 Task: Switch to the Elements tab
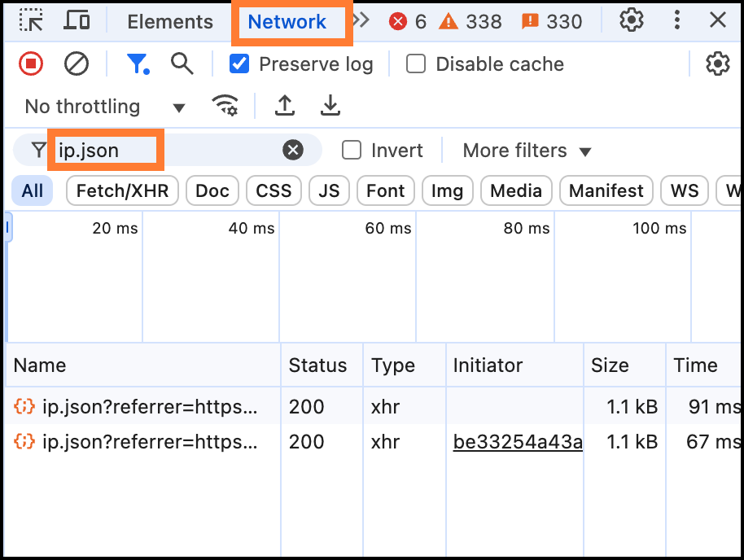(170, 22)
